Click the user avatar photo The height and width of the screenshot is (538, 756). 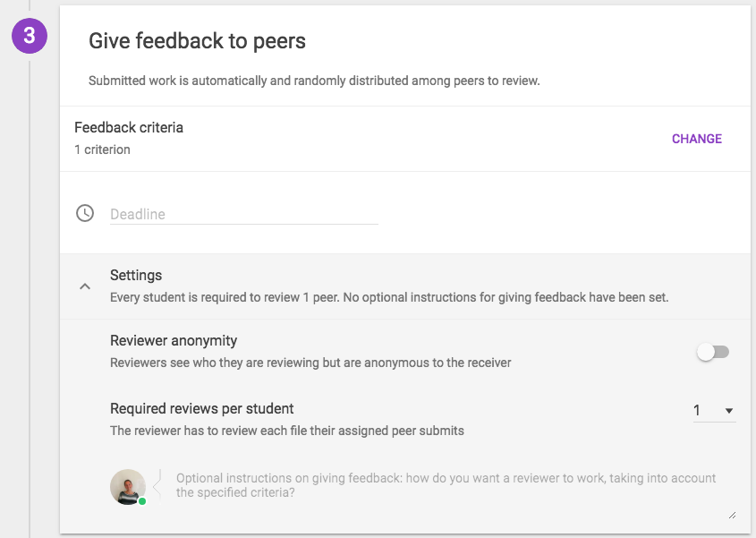[x=128, y=487]
